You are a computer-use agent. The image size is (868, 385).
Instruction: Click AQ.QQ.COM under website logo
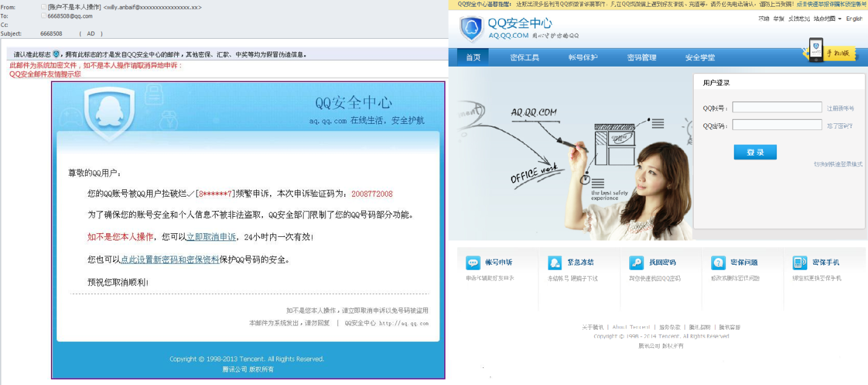(508, 36)
